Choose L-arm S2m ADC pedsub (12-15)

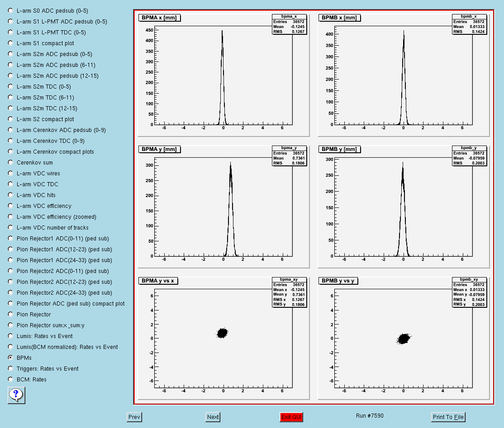(x=10, y=76)
